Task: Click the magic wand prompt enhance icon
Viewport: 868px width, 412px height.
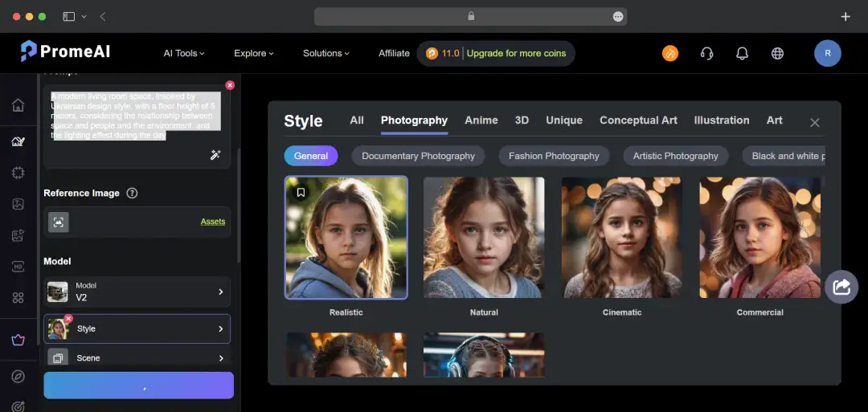Action: (215, 155)
